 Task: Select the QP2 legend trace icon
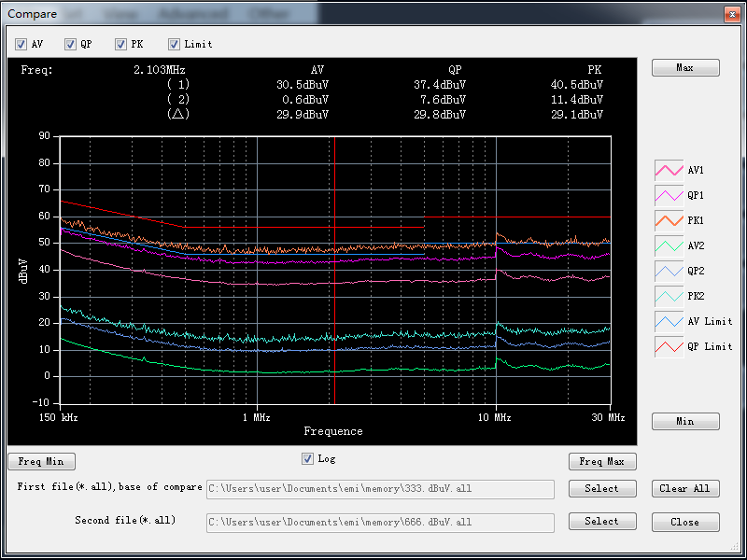click(669, 271)
